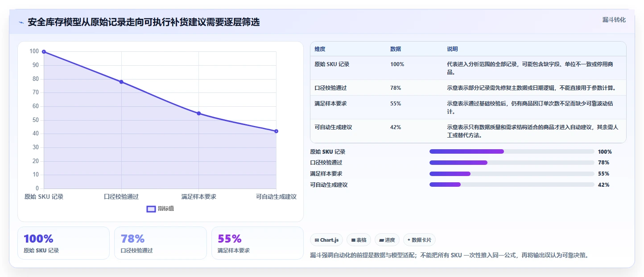Click the 数据卡片 tag chip
This screenshot has width=644, height=277.
(x=419, y=240)
